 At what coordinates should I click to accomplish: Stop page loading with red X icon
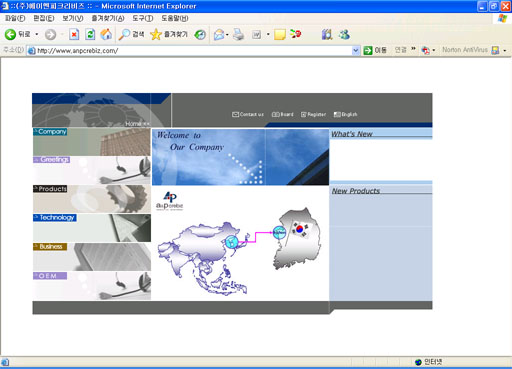[x=74, y=34]
